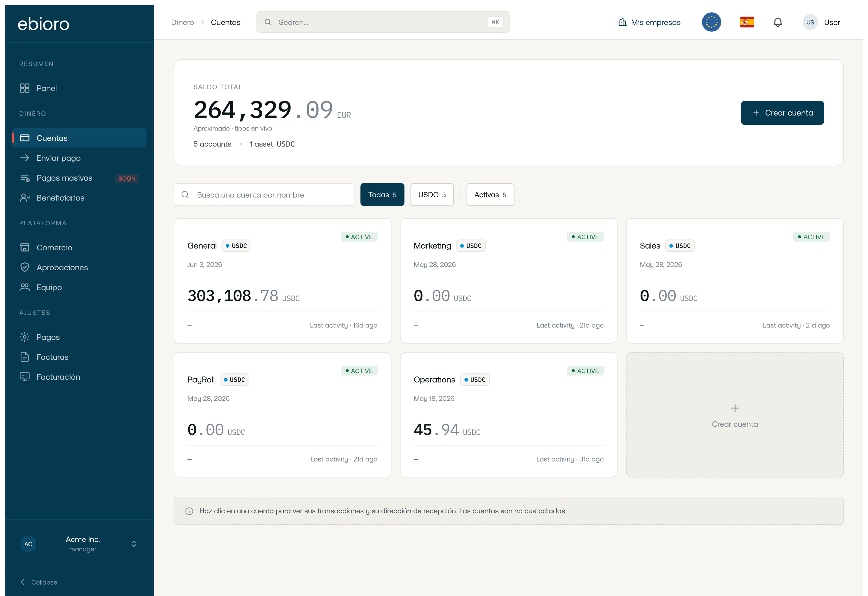Navigate to Comercio section
The image size is (868, 596).
[79, 247]
